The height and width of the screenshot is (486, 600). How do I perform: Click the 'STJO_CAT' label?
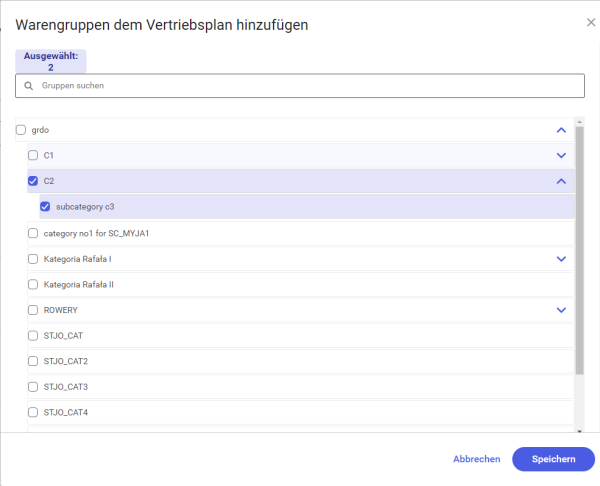[x=63, y=336]
